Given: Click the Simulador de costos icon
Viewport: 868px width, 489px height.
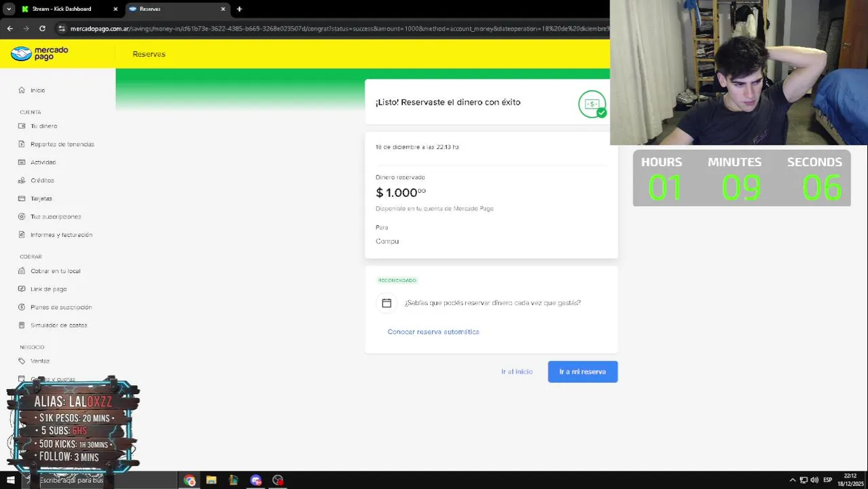Looking at the screenshot, I should point(22,325).
